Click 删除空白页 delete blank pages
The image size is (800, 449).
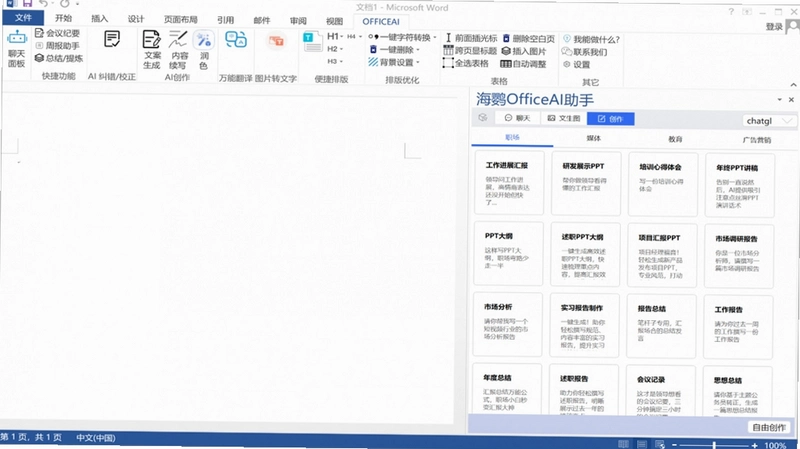tap(529, 38)
